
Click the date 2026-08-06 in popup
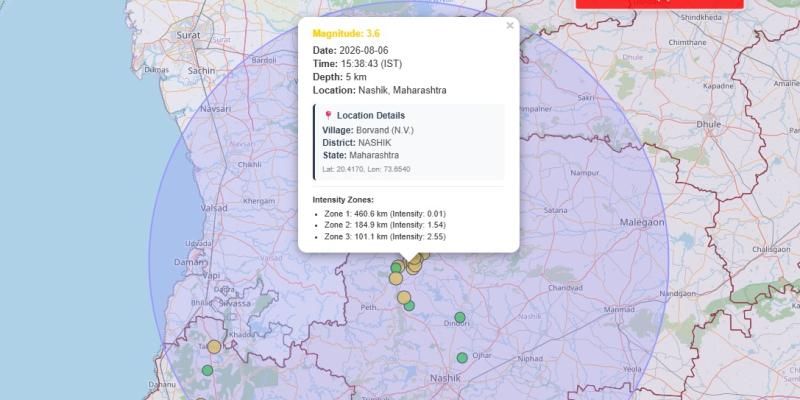[363, 51]
